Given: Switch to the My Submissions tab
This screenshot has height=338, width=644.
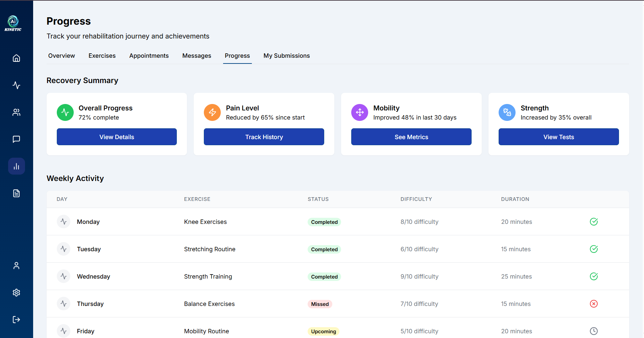Looking at the screenshot, I should pos(287,56).
